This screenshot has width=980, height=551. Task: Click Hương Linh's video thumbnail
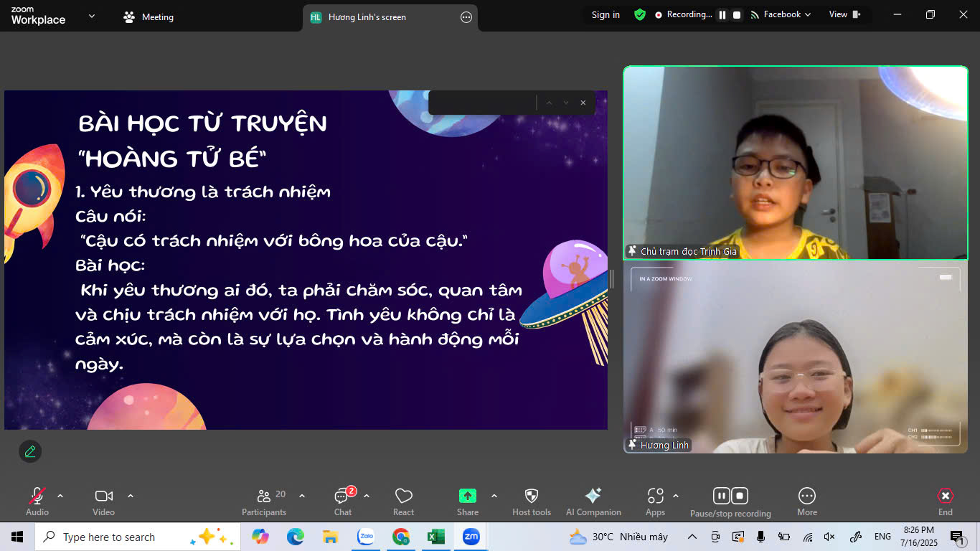(x=795, y=357)
